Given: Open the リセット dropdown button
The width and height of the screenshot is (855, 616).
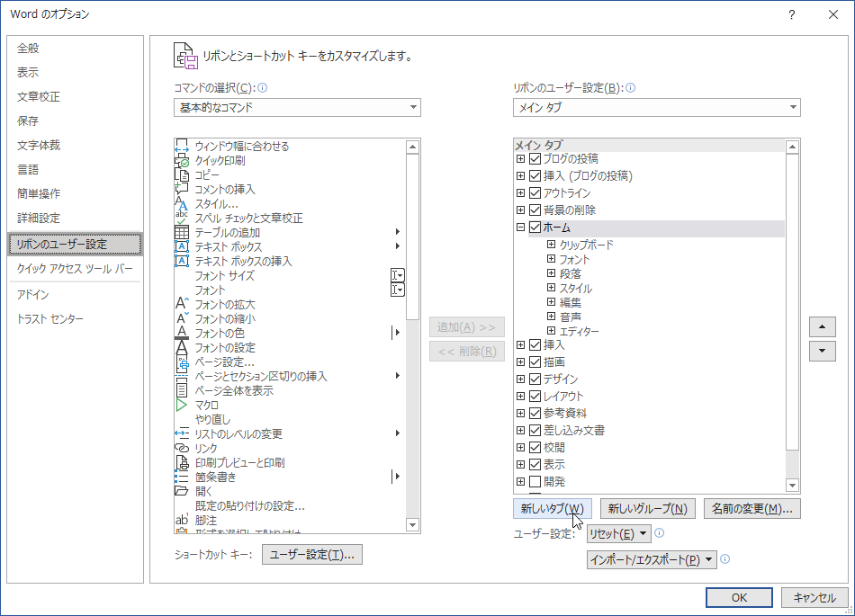Looking at the screenshot, I should click(x=619, y=534).
